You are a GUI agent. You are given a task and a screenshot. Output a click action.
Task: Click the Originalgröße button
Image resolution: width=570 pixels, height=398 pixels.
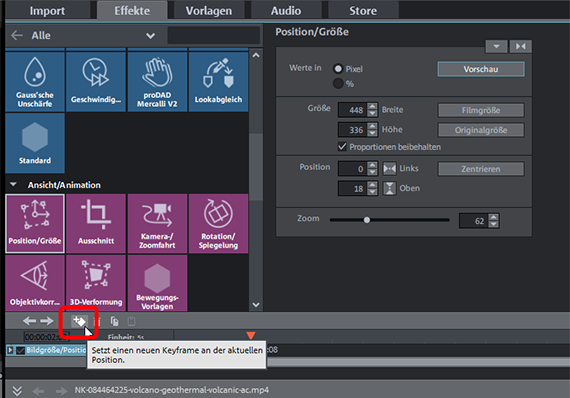tap(481, 130)
